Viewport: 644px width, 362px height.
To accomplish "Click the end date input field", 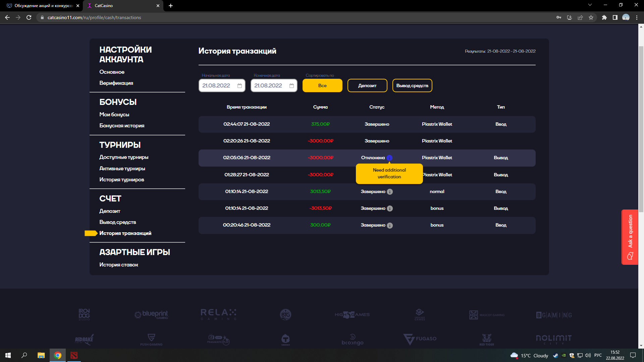I will coord(274,85).
